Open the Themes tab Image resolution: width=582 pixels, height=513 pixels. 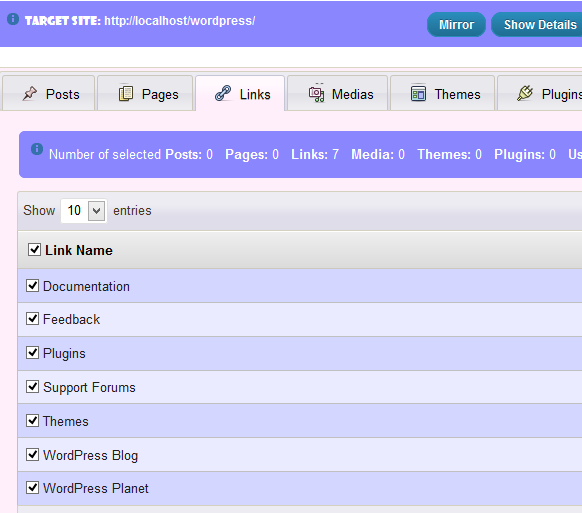click(442, 93)
